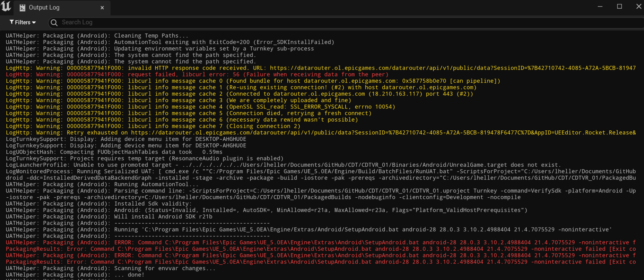Viewport: 644px width, 280px height.
Task: Click the magnifying glass search icon
Action: (54, 23)
